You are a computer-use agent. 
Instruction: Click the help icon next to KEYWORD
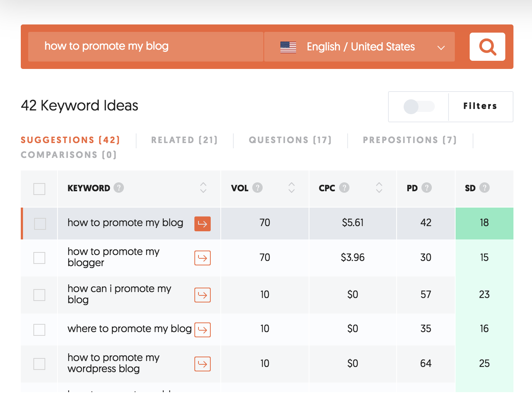point(119,188)
